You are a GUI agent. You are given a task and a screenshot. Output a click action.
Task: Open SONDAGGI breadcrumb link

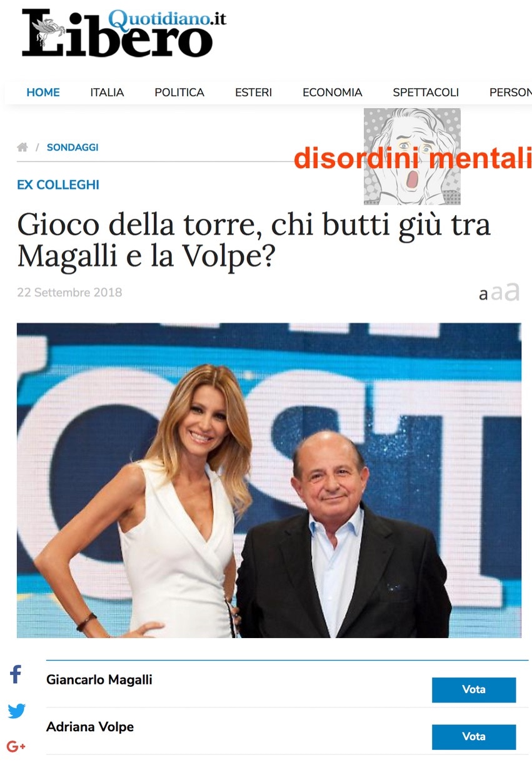[73, 147]
